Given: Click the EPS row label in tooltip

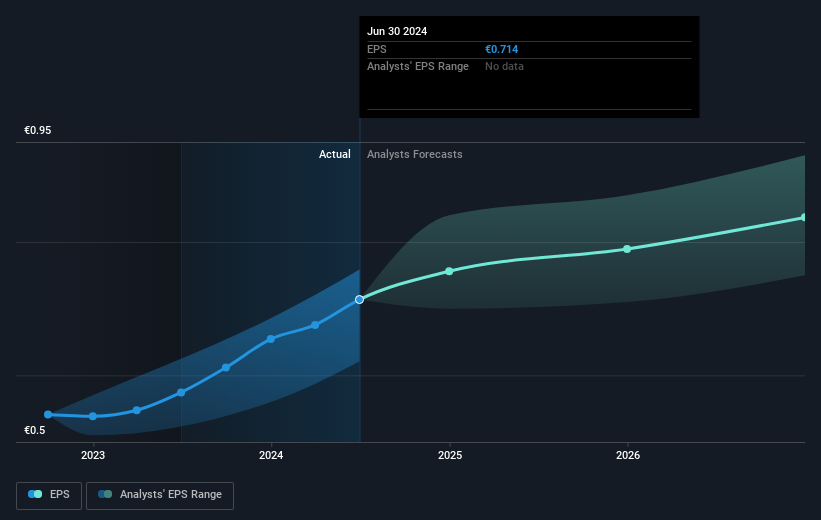Looking at the screenshot, I should tap(376, 49).
